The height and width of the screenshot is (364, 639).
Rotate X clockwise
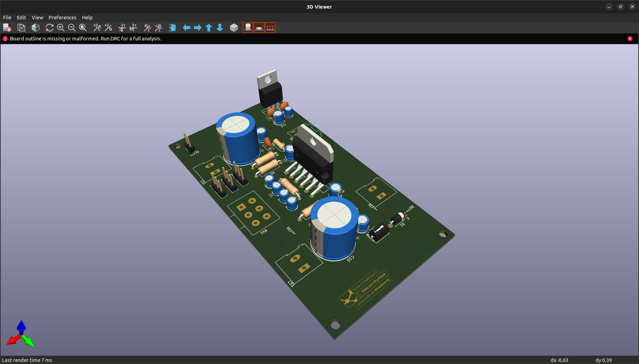[97, 28]
